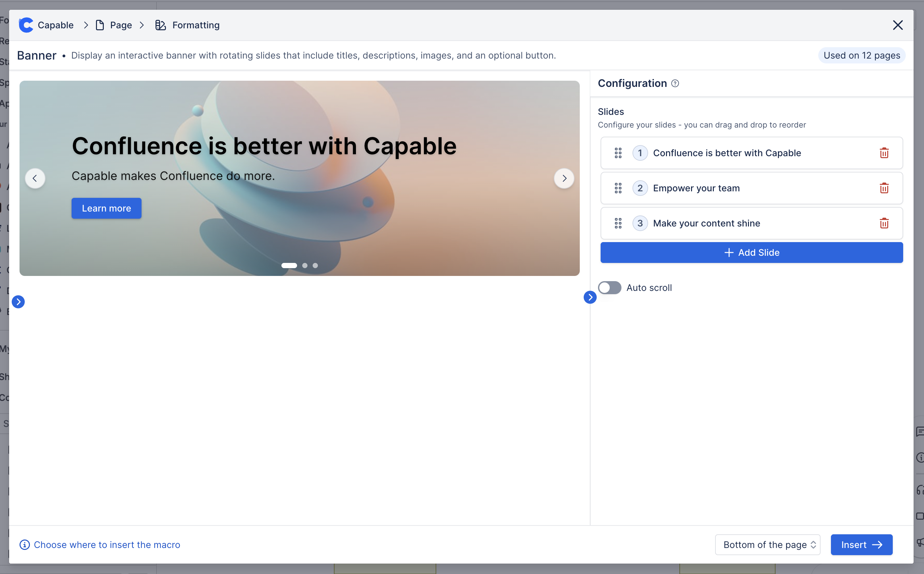Open the Configuration help icon
Screen dimensions: 924x574
coord(675,84)
